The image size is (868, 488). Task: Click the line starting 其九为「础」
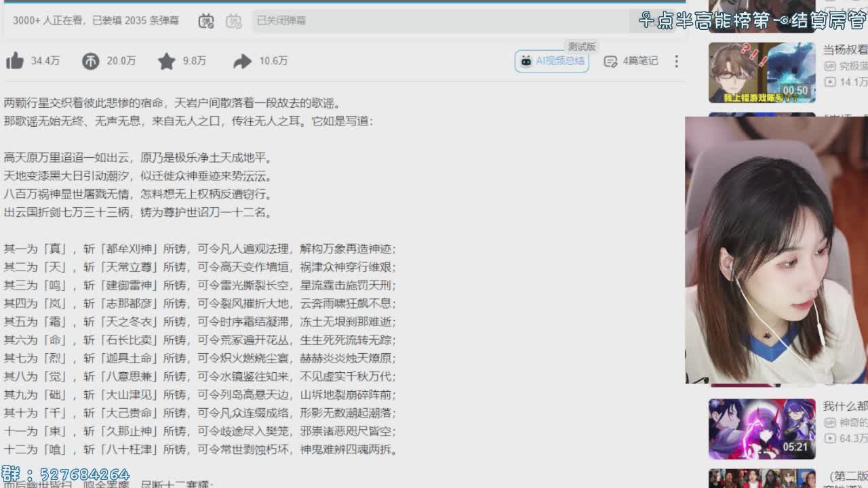[200, 395]
